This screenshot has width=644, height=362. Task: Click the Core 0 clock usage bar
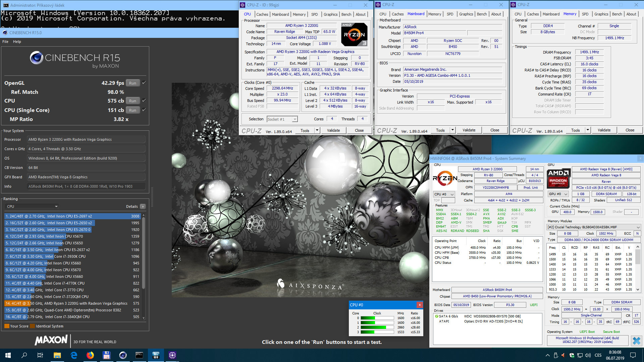377,318
